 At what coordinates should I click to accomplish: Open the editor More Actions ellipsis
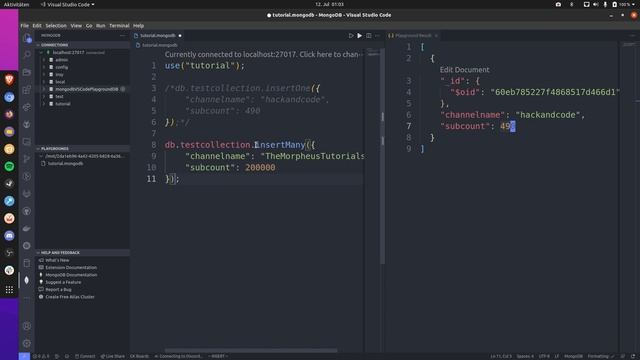click(378, 36)
